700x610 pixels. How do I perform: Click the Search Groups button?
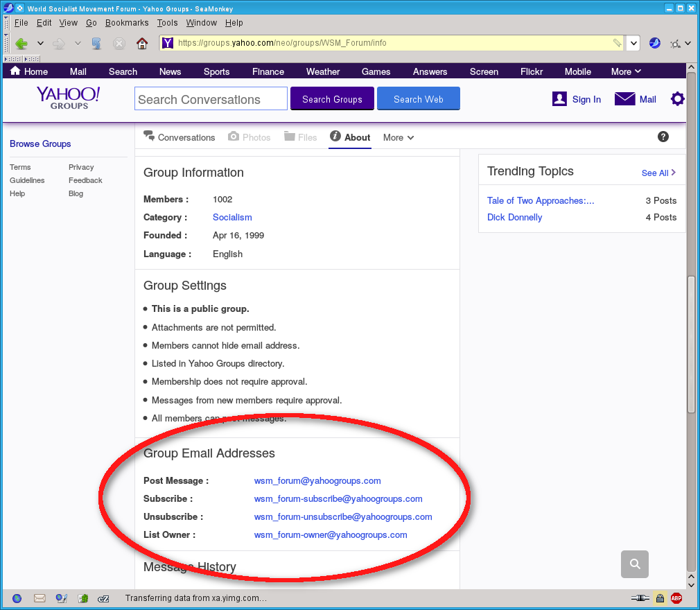(x=332, y=98)
